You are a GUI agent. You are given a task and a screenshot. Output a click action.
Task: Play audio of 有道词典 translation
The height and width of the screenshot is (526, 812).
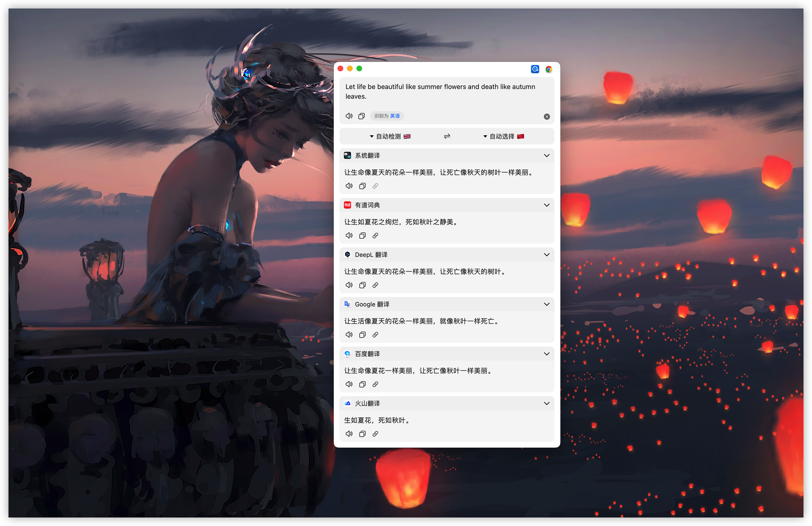[349, 236]
